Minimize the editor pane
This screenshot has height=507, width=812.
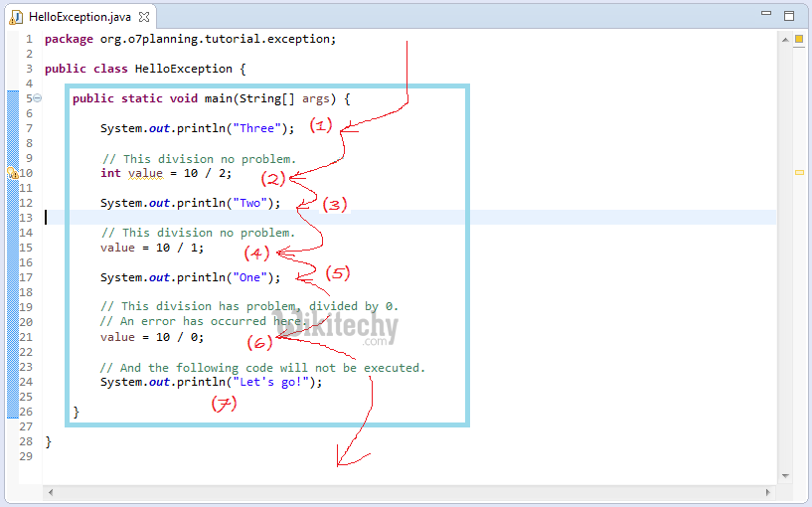coord(766,16)
